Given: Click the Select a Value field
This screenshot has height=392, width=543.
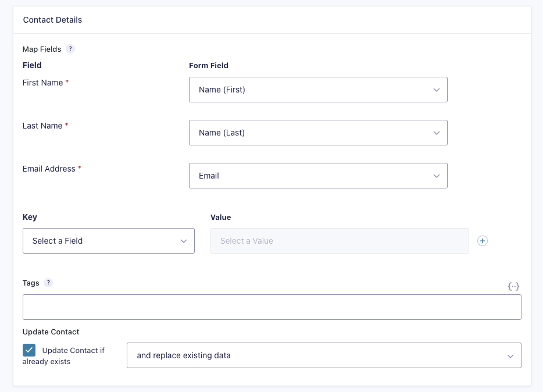Looking at the screenshot, I should point(340,241).
